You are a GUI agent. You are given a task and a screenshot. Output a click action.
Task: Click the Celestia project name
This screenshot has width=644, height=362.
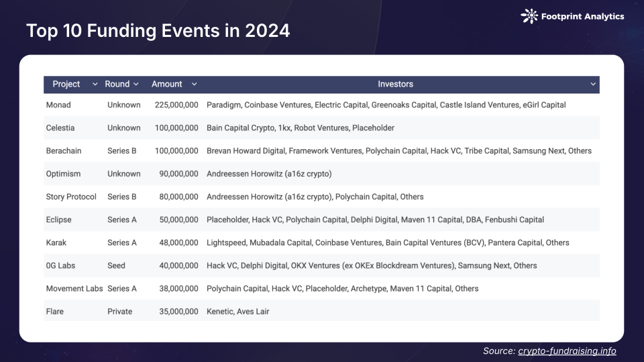60,128
